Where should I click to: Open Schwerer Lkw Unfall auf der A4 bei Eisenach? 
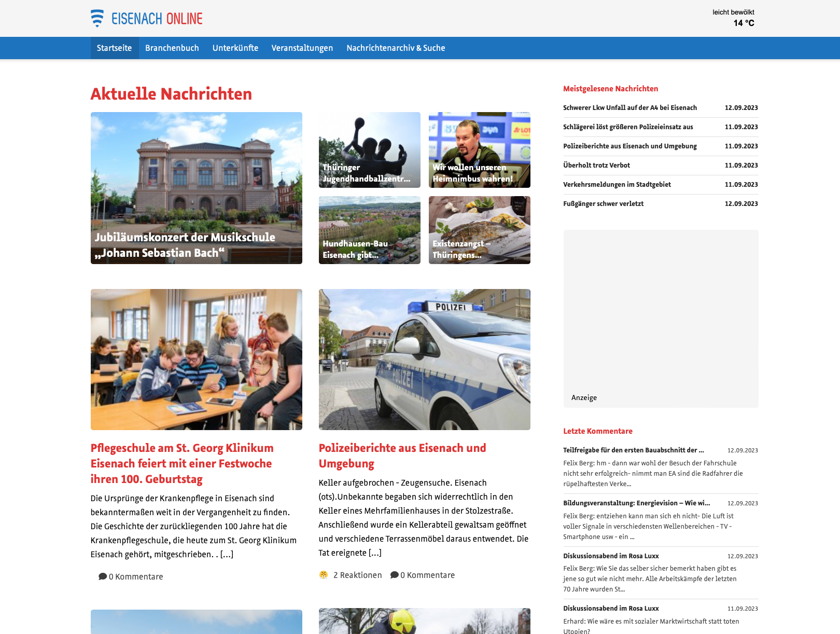point(630,107)
